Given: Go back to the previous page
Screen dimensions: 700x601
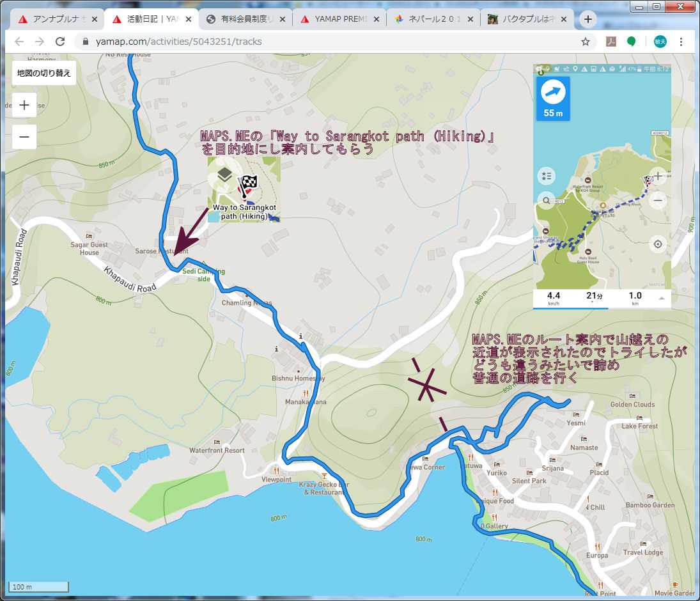Looking at the screenshot, I should tap(19, 42).
